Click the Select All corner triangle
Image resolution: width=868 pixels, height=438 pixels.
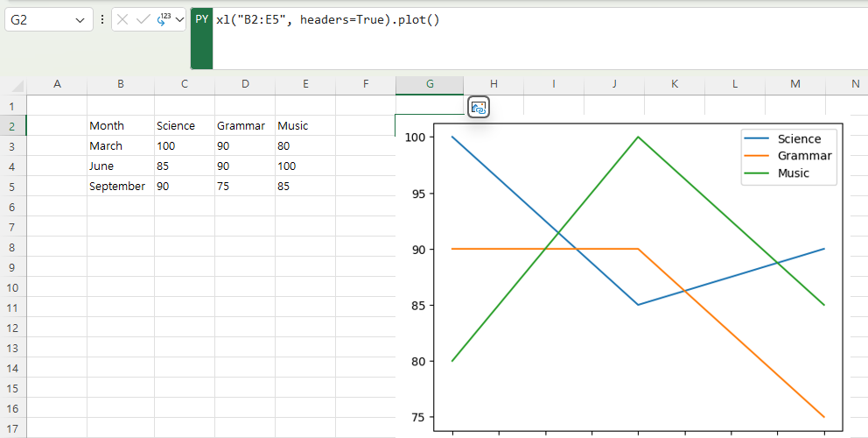click(x=17, y=86)
